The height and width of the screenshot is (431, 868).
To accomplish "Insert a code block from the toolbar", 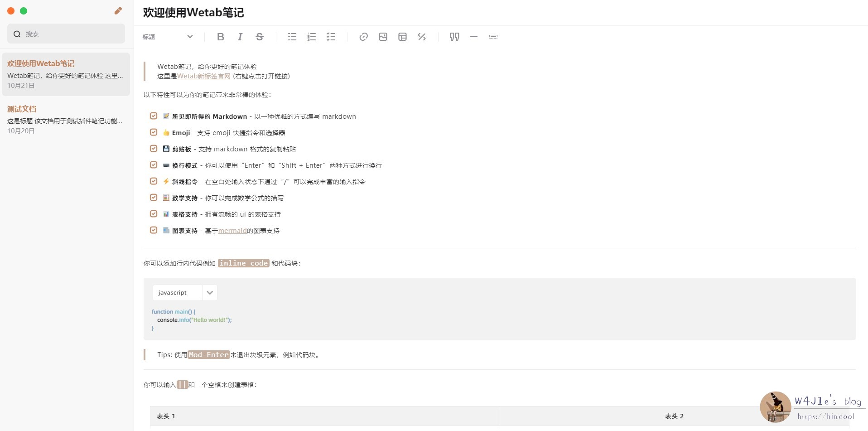I will click(422, 37).
